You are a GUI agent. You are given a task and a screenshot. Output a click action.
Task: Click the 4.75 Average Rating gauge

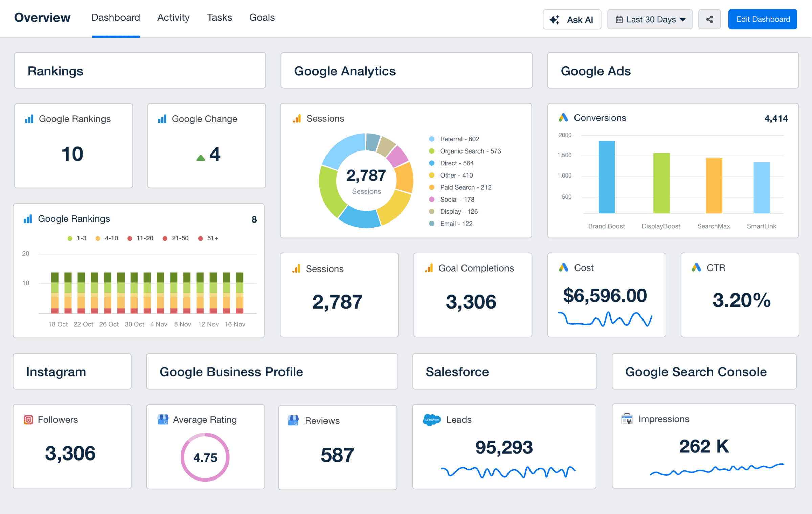[205, 457]
